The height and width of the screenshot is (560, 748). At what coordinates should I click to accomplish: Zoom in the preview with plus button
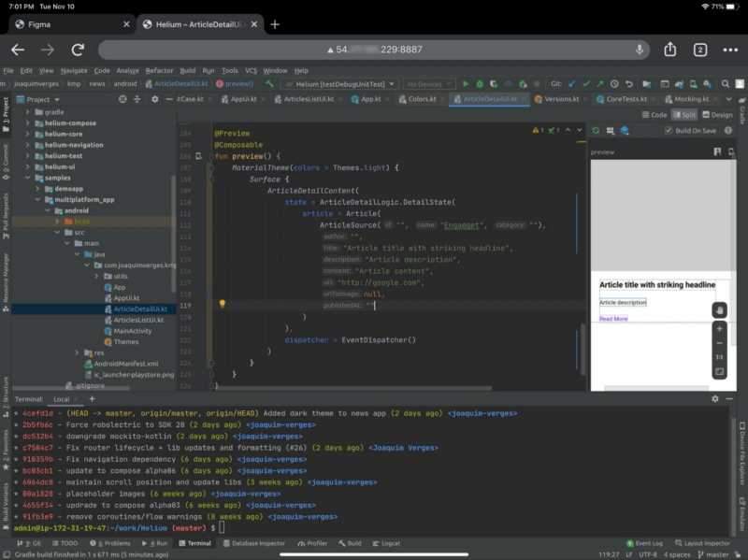point(719,329)
